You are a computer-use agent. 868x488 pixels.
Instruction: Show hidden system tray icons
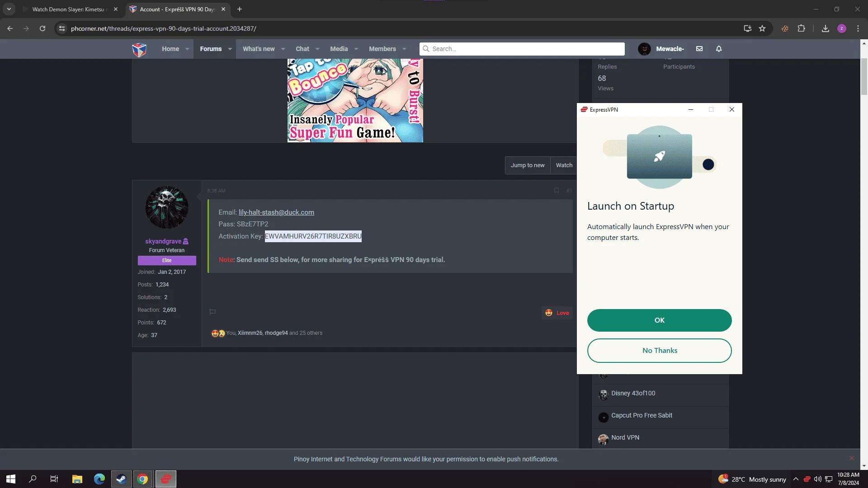click(796, 479)
